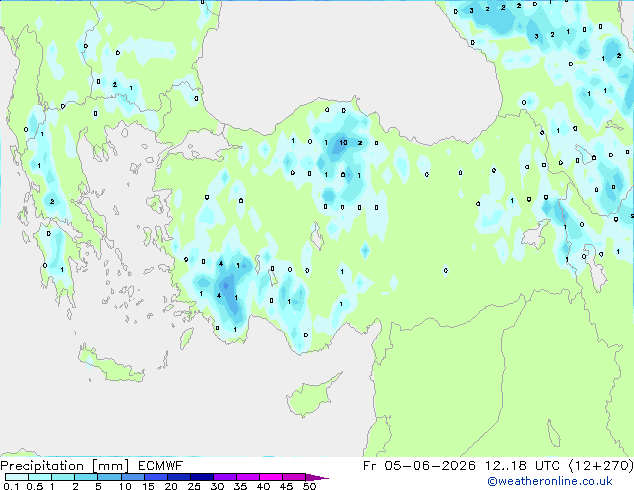Open the weatheronline.co.uk copyright link
Screen dimensions: 634x490
pyautogui.click(x=550, y=481)
